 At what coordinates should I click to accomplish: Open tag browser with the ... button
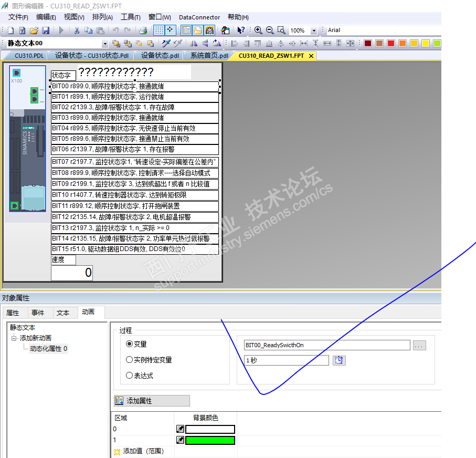pos(419,346)
